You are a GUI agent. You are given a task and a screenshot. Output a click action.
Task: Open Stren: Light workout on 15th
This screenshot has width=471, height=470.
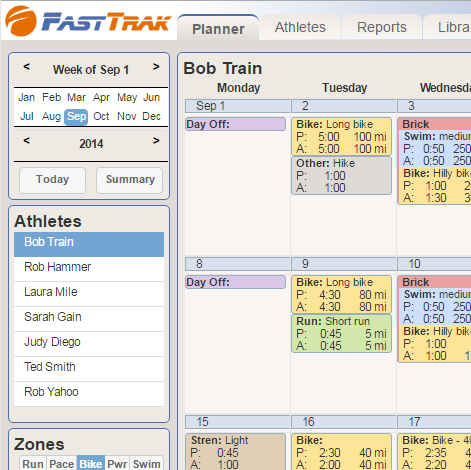235,452
